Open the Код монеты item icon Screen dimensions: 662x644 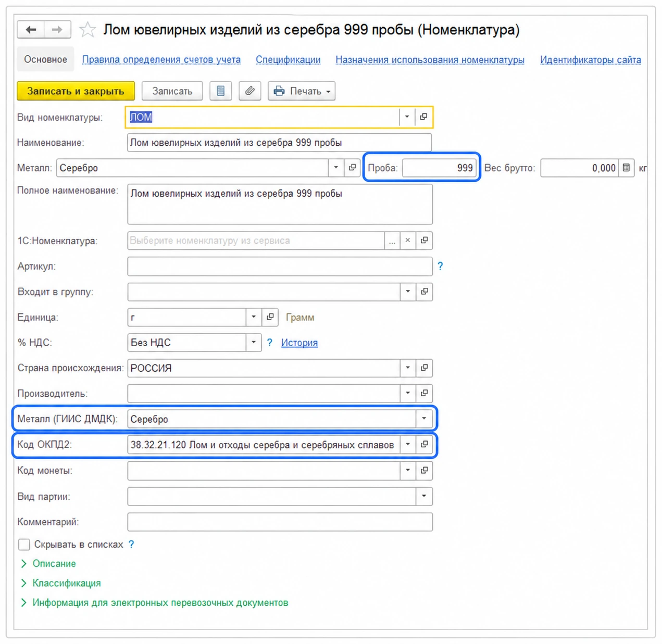point(424,470)
